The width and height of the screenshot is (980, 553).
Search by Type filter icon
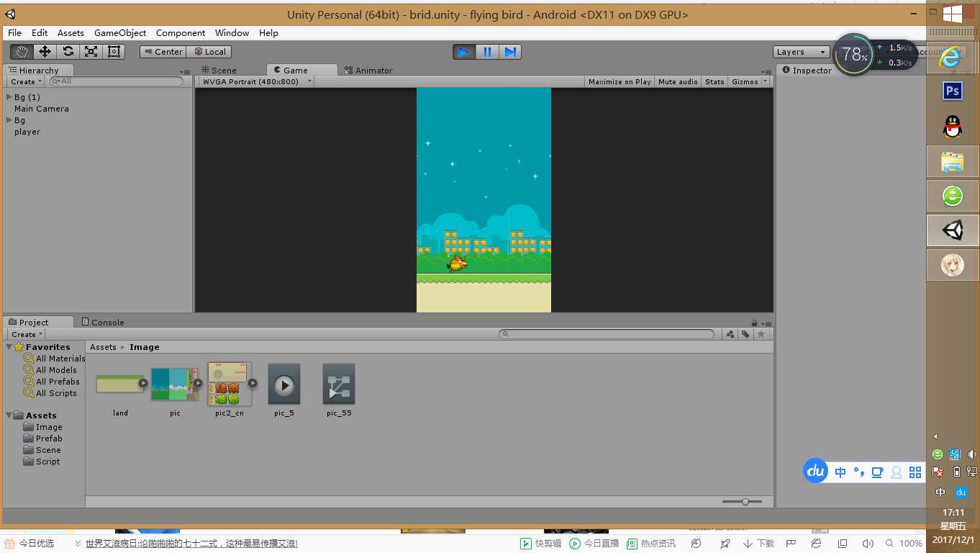click(x=730, y=334)
